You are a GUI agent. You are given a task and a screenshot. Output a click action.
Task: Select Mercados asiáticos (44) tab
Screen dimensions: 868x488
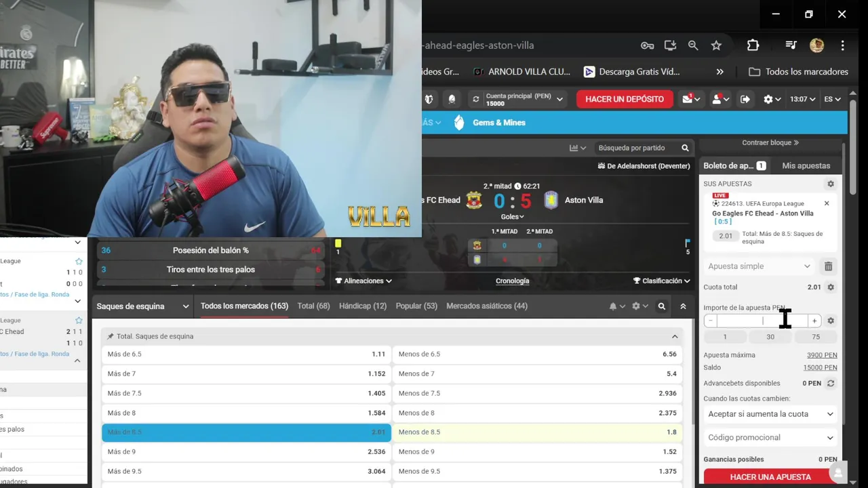pyautogui.click(x=487, y=306)
